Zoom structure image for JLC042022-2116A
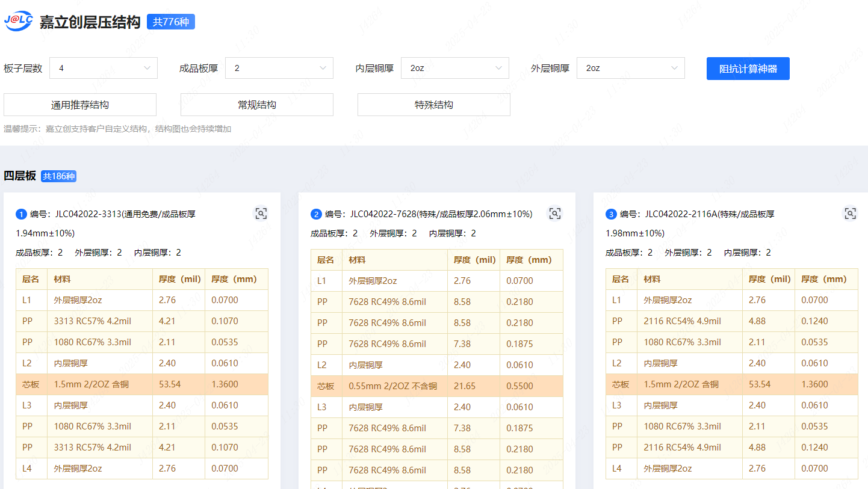Screen dimensions: 868x489 pos(850,214)
